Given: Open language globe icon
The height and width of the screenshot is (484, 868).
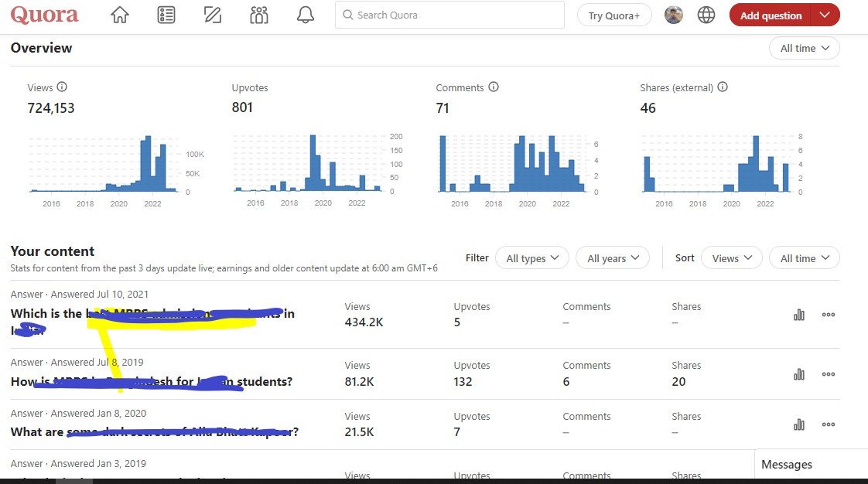Looking at the screenshot, I should coord(706,15).
